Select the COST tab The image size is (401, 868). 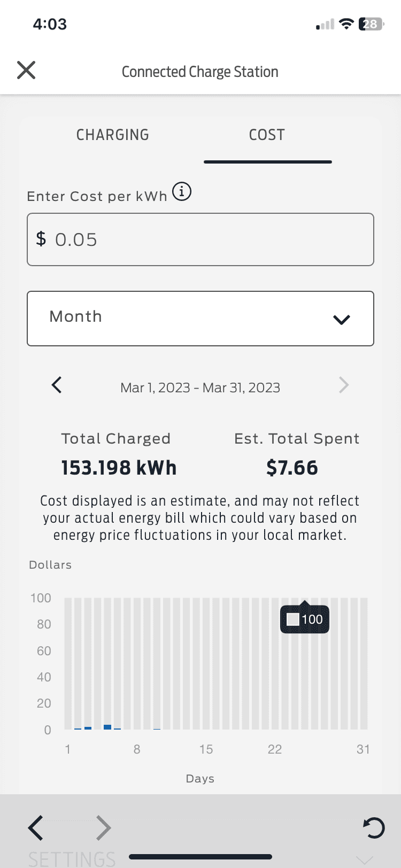coord(267,135)
